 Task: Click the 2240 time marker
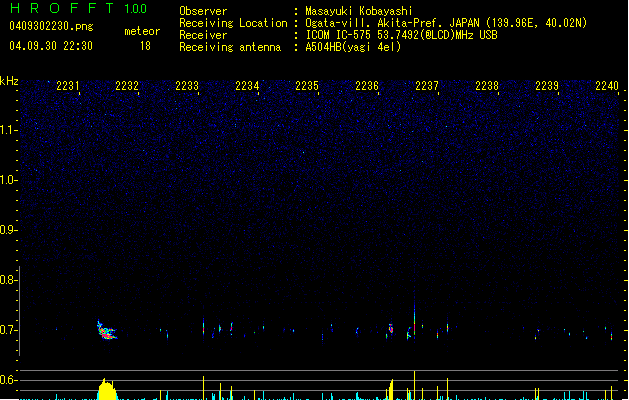607,86
